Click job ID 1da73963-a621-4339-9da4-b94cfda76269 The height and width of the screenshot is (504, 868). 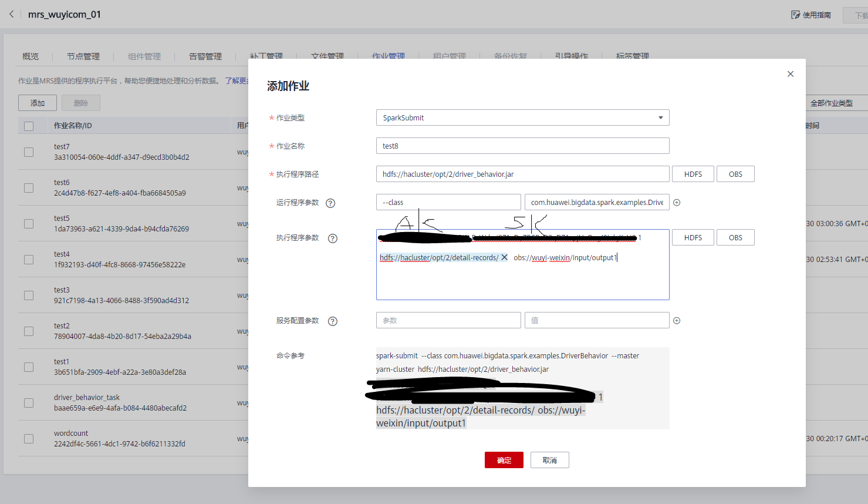[121, 229]
